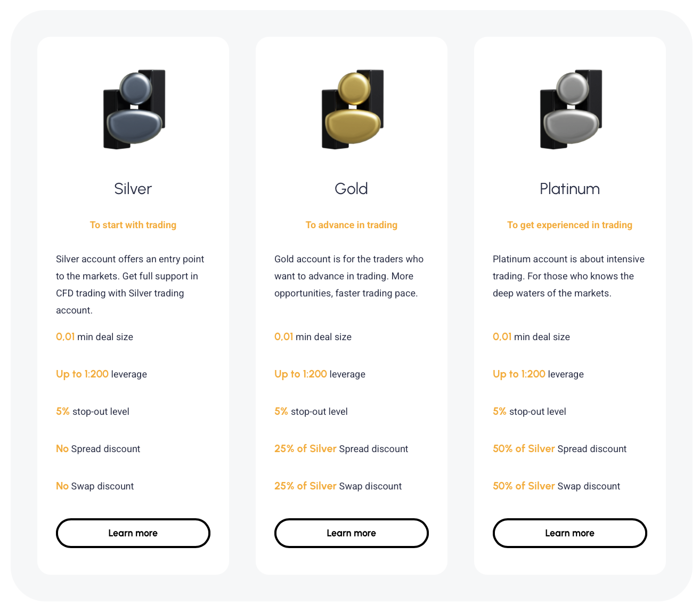
Task: Click Platinum's '50% of Silver' Swap discount
Action: [557, 486]
